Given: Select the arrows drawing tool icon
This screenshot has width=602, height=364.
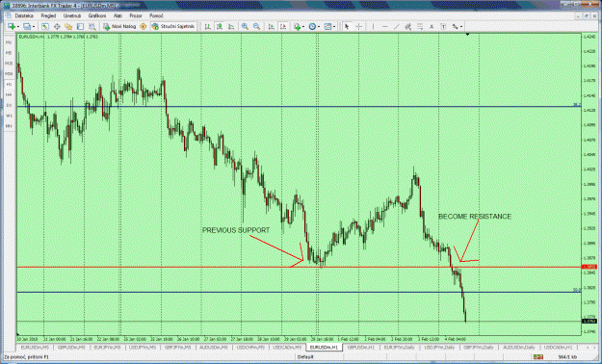Looking at the screenshot, I should tap(455, 27).
